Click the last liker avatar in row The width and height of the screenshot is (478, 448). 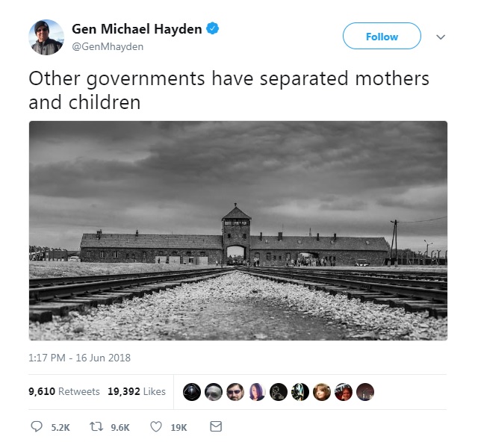click(x=365, y=391)
